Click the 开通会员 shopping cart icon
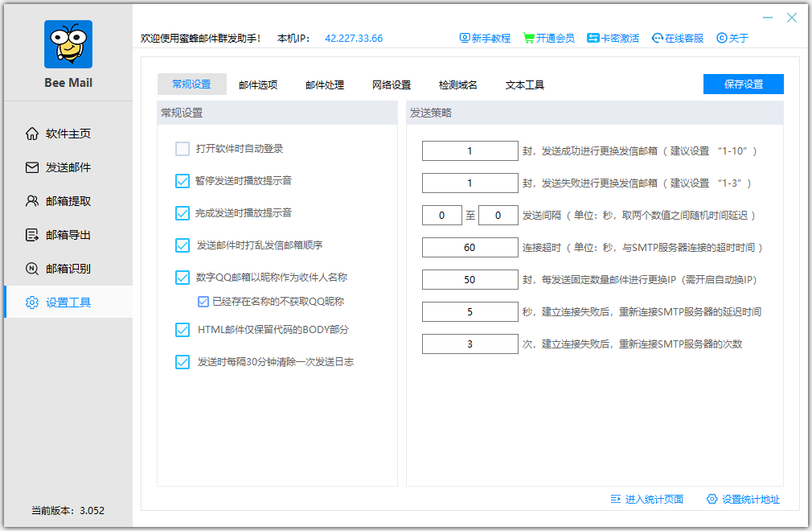The width and height of the screenshot is (812, 531). pyautogui.click(x=528, y=38)
